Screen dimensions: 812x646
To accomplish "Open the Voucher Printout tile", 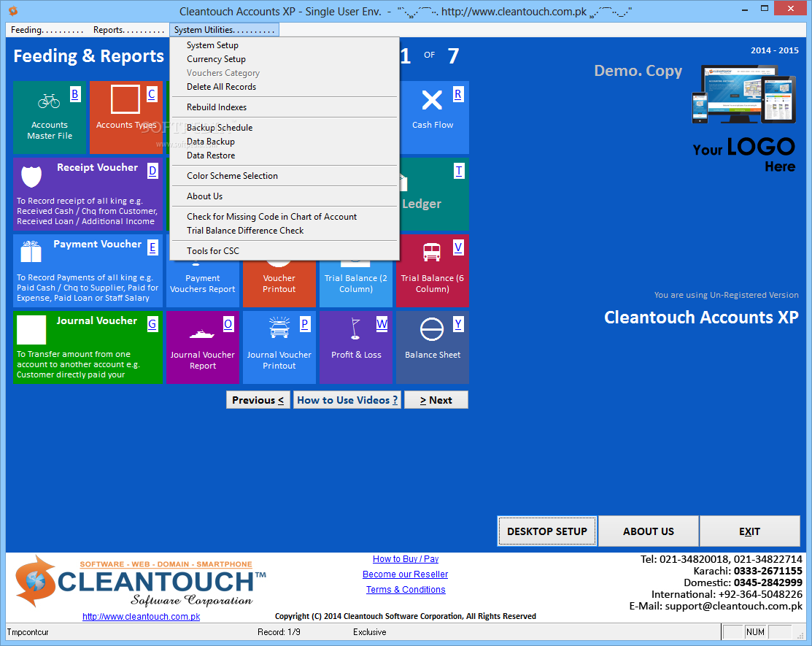I will 279,284.
